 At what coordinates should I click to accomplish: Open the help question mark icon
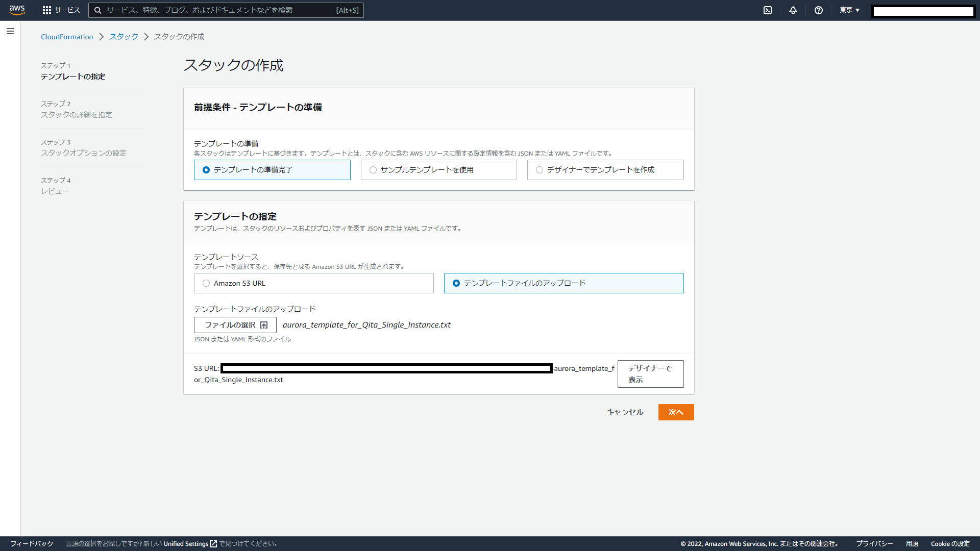click(819, 10)
